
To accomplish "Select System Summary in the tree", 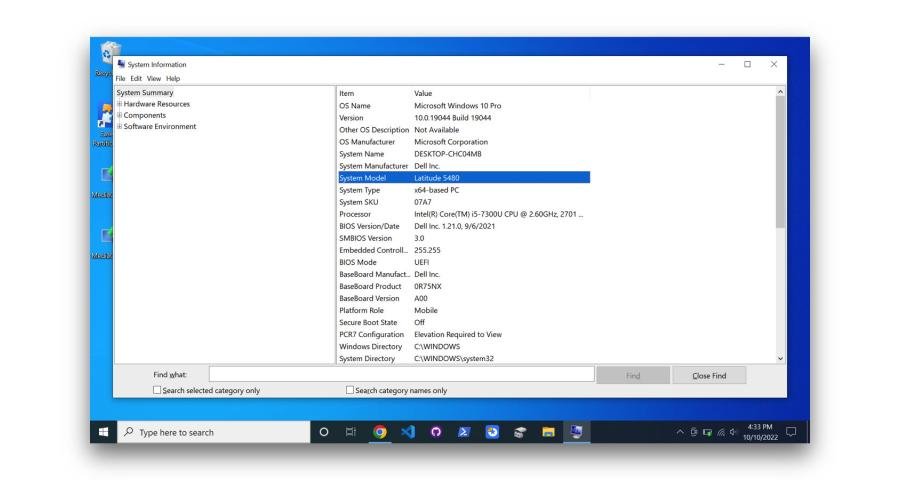I will tap(145, 92).
